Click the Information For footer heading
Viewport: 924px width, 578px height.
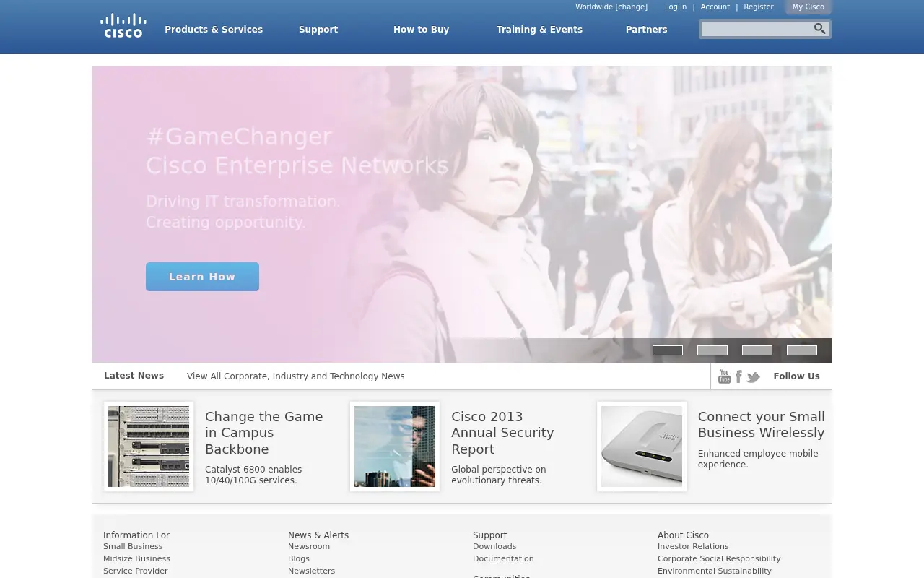136,535
